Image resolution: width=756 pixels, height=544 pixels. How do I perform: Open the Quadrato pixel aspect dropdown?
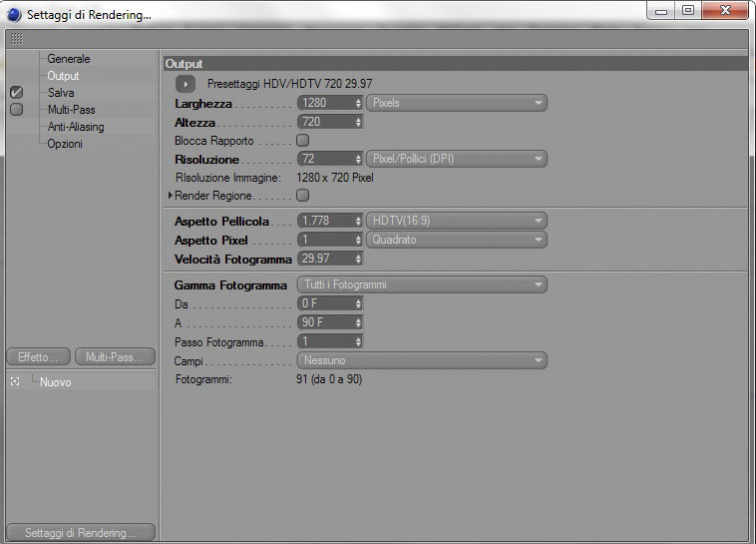457,240
